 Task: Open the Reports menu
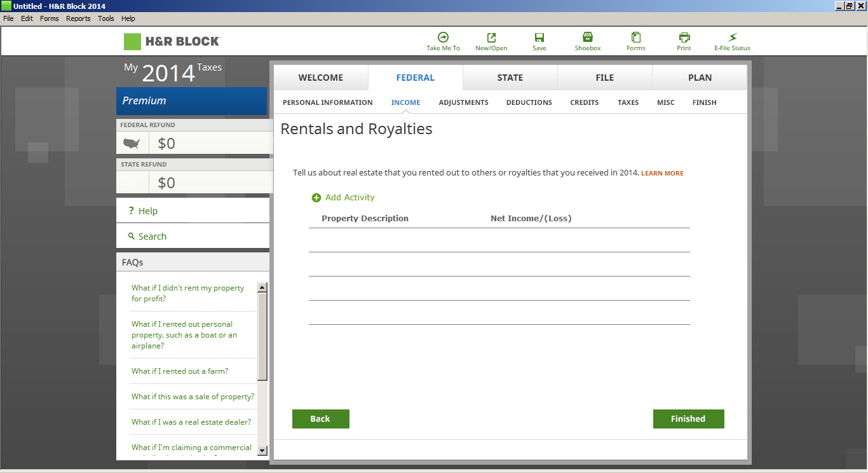tap(78, 18)
